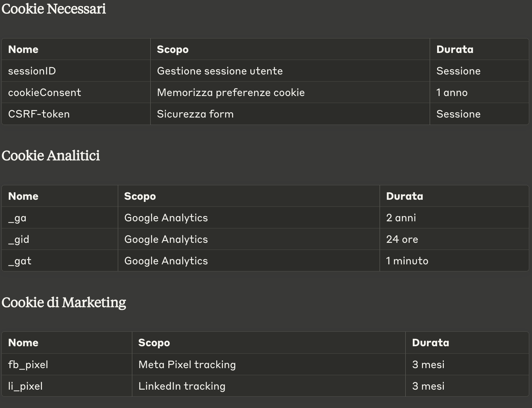
Task: Click the Memorizza preferenze cookie cell
Action: point(231,92)
